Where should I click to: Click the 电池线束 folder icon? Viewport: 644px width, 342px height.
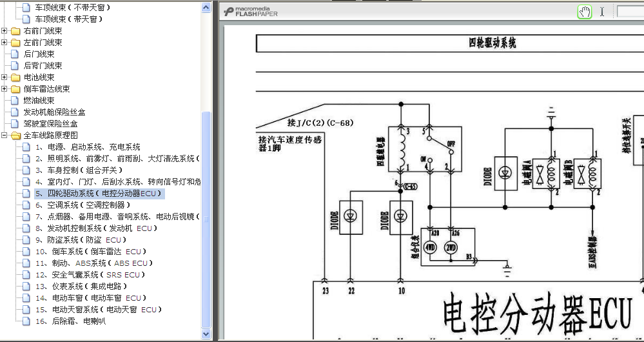15,77
